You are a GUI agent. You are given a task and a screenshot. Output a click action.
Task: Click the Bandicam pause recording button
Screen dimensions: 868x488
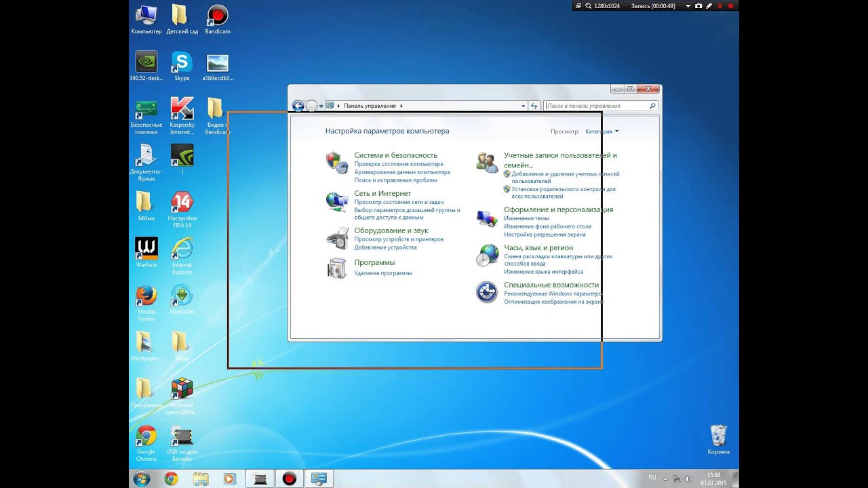click(719, 5)
